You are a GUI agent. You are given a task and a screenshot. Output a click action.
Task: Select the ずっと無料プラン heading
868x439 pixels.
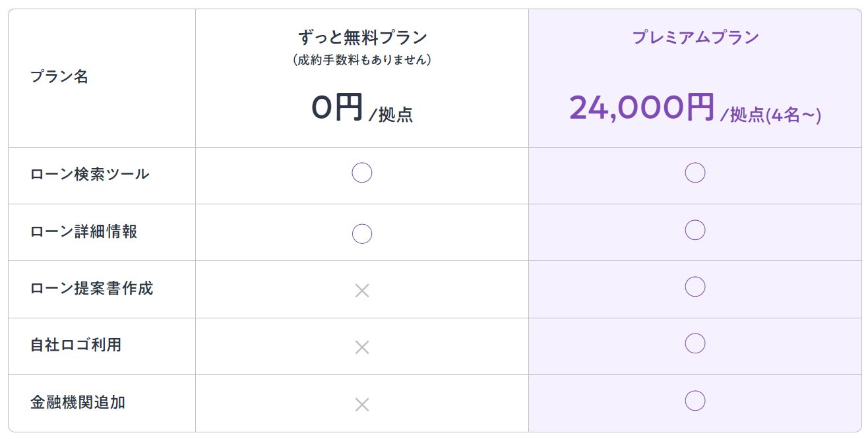[362, 38]
